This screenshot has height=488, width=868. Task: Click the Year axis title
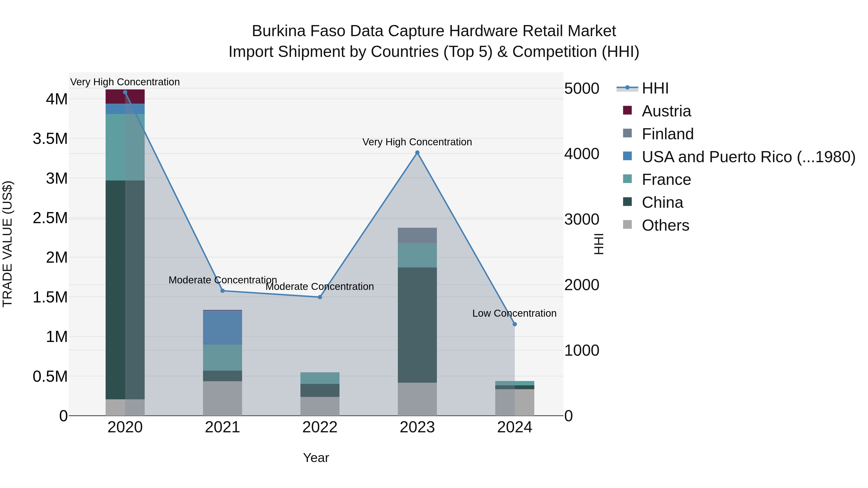316,458
